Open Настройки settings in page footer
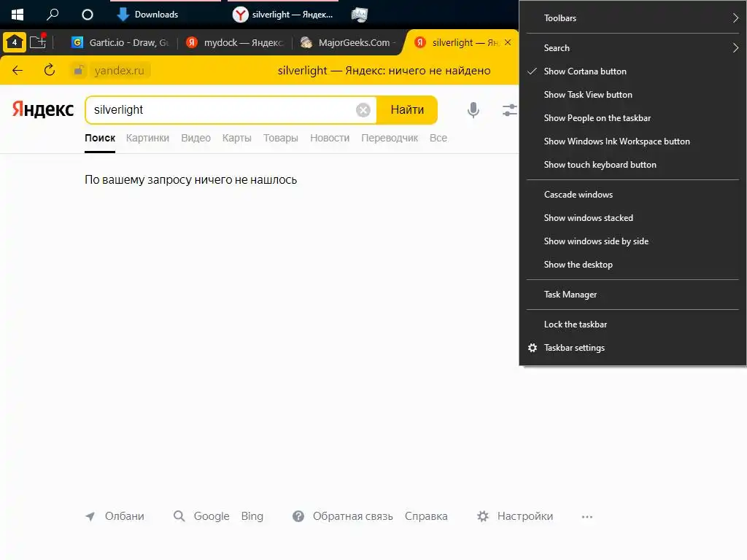 coord(525,516)
